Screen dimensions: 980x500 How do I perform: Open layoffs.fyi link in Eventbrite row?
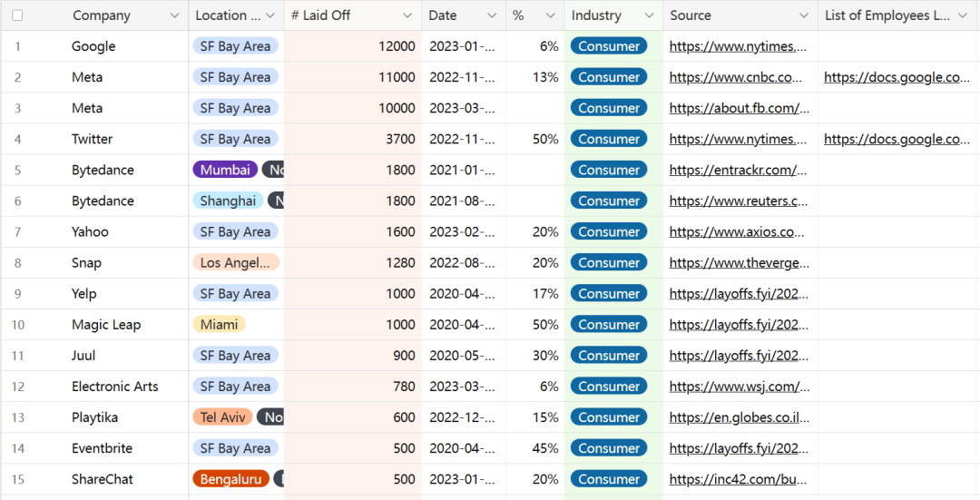pyautogui.click(x=739, y=449)
